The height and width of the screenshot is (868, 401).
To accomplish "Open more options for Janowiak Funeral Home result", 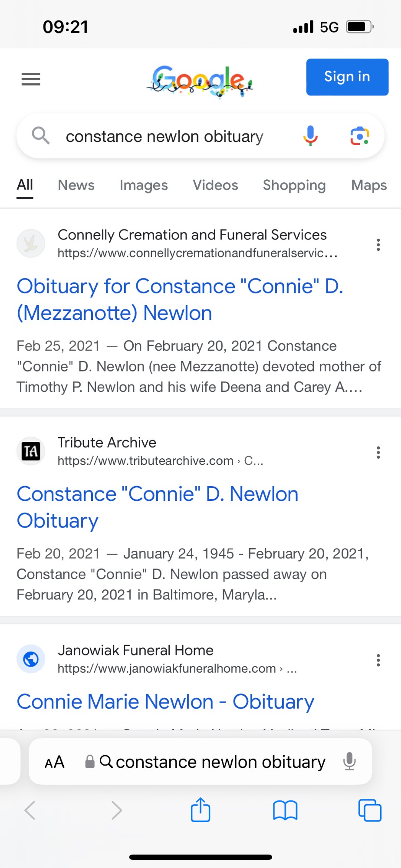I will pos(378,660).
